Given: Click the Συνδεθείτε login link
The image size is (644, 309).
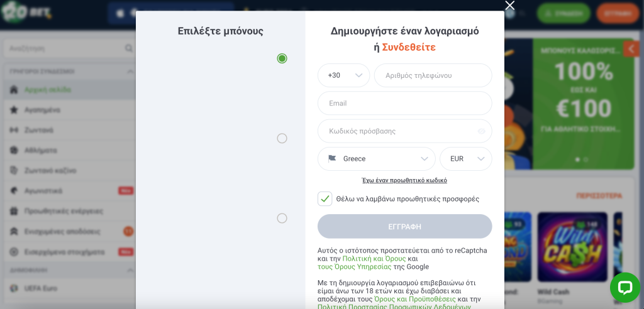Looking at the screenshot, I should coord(409,47).
